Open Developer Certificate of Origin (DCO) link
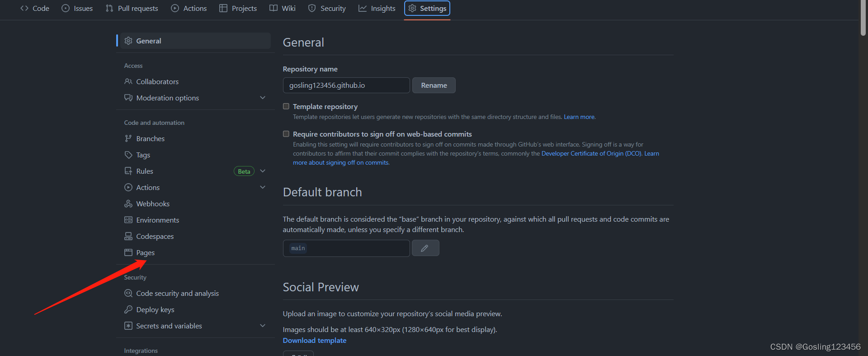Screen dimensions: 868x356 pyautogui.click(x=591, y=153)
